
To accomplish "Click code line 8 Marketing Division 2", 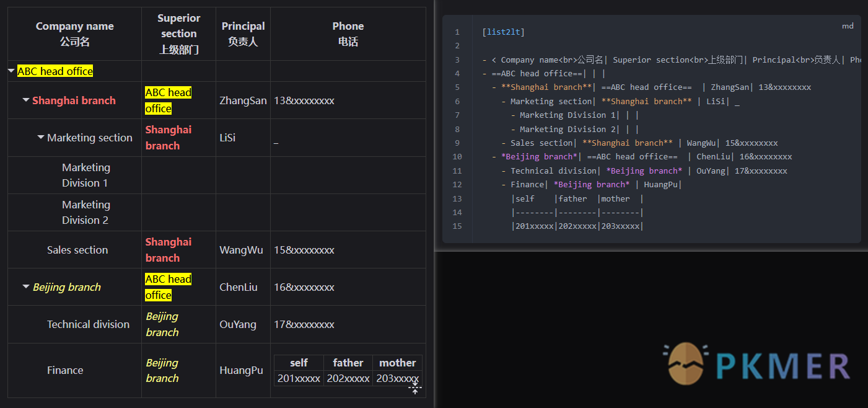I will pos(568,129).
